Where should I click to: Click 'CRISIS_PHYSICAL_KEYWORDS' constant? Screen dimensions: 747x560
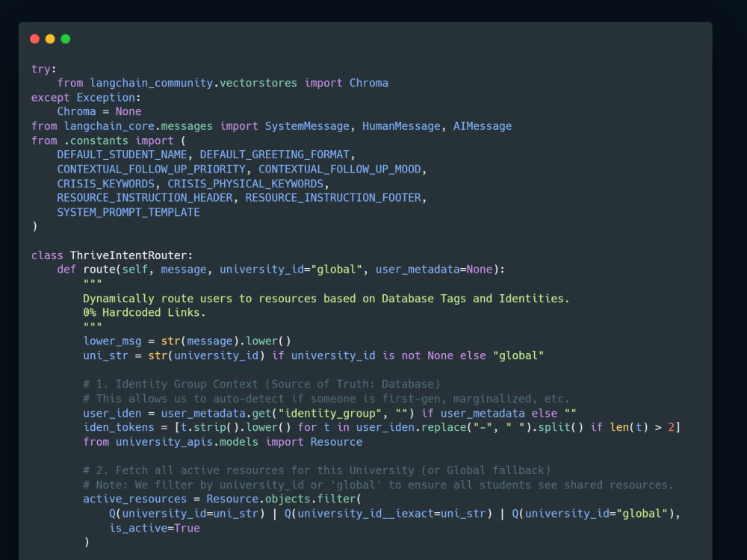pyautogui.click(x=245, y=184)
